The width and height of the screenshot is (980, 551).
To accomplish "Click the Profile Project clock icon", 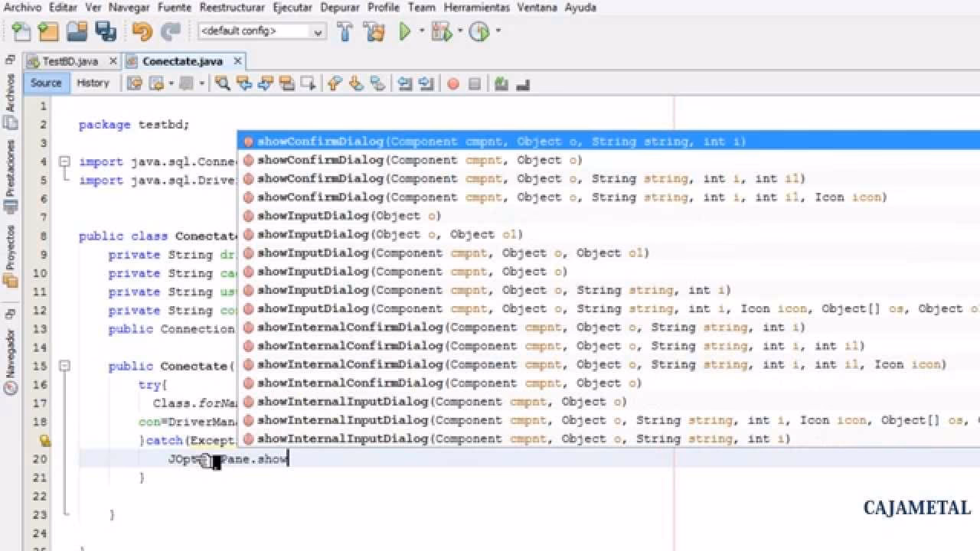I will tap(479, 31).
